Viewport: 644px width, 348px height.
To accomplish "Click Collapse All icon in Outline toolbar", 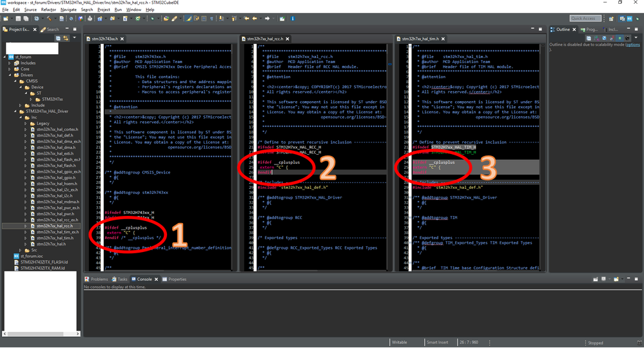I will coord(589,38).
